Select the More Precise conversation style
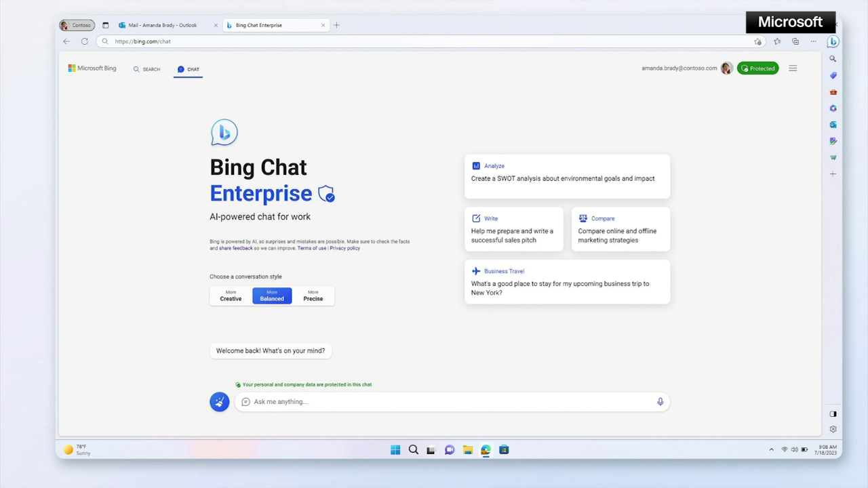 (313, 296)
